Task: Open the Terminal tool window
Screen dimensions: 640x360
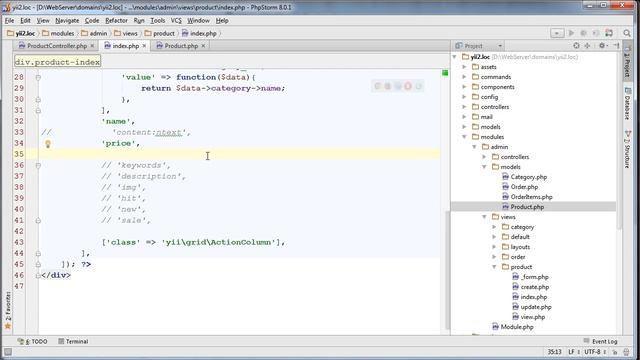Action: point(73,341)
